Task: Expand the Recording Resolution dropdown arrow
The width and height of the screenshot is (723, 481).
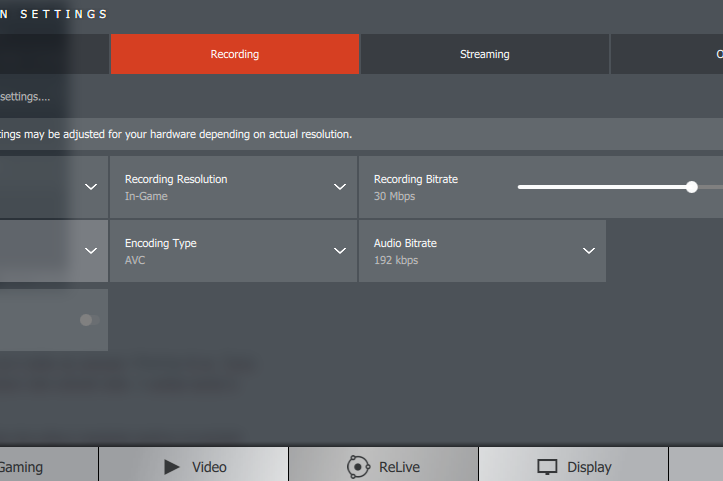Action: pyautogui.click(x=339, y=187)
